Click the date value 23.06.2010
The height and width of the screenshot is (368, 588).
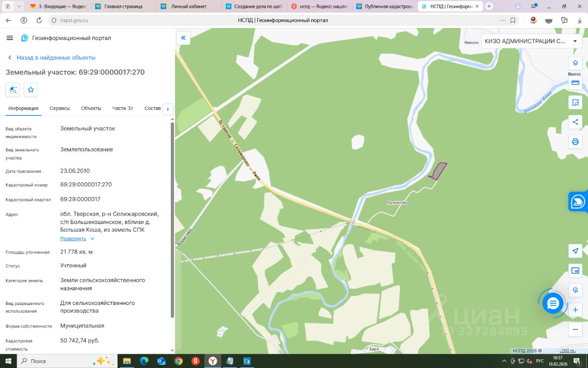tap(75, 171)
